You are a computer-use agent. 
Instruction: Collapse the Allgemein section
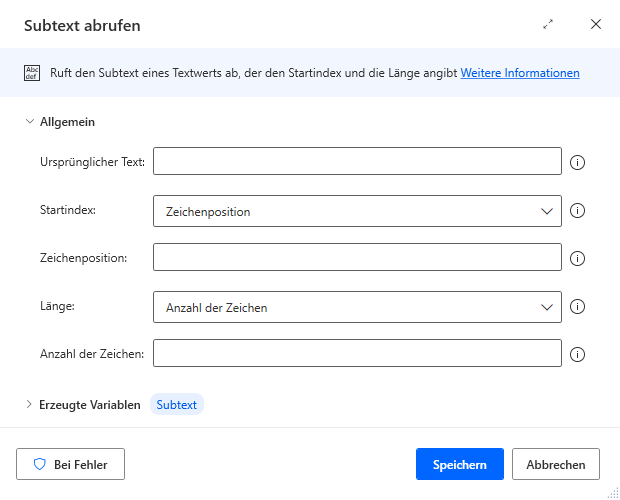(x=29, y=122)
